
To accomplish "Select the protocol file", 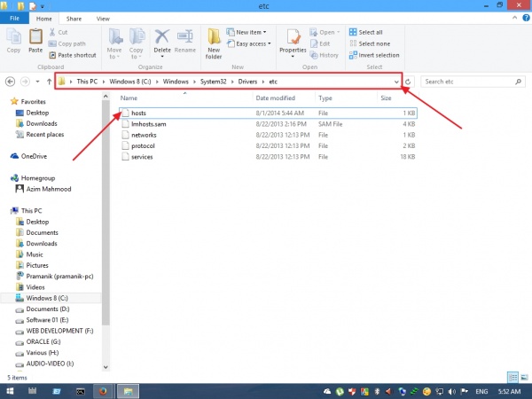I will coord(268,146).
